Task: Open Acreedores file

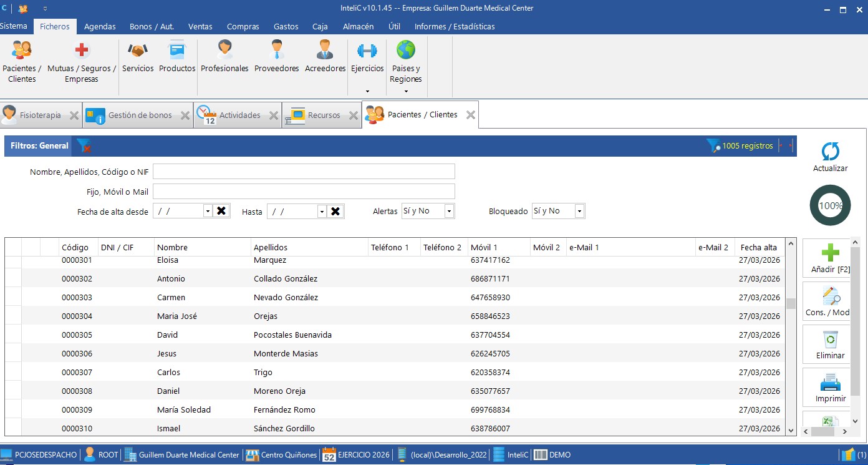Action: [x=325, y=57]
